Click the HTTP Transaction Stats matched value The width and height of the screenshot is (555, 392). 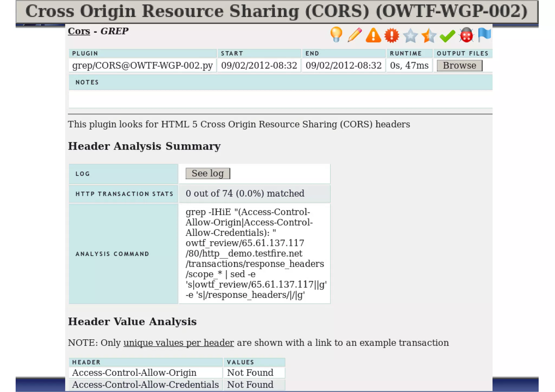(x=245, y=194)
